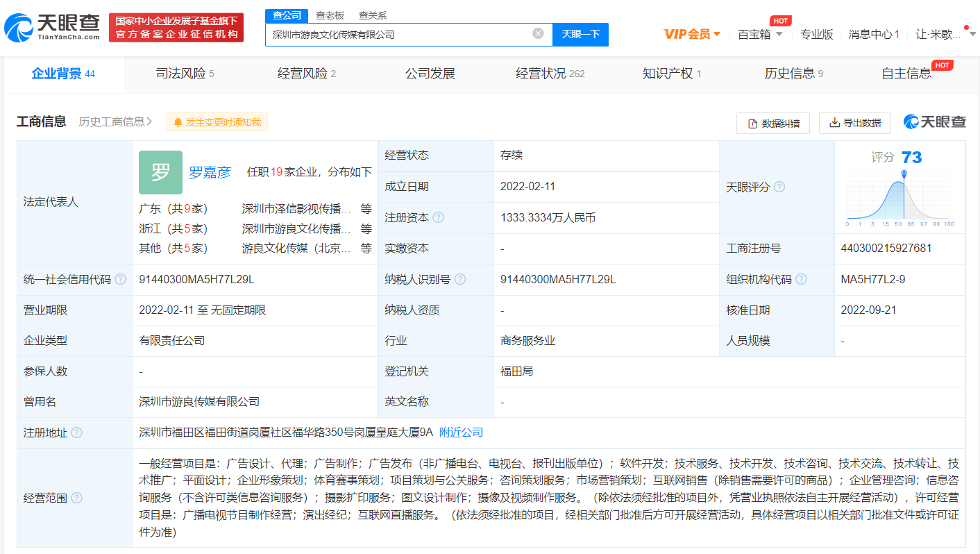Select the 查老板 search tab
Screen dimensions: 980x554
pos(330,15)
